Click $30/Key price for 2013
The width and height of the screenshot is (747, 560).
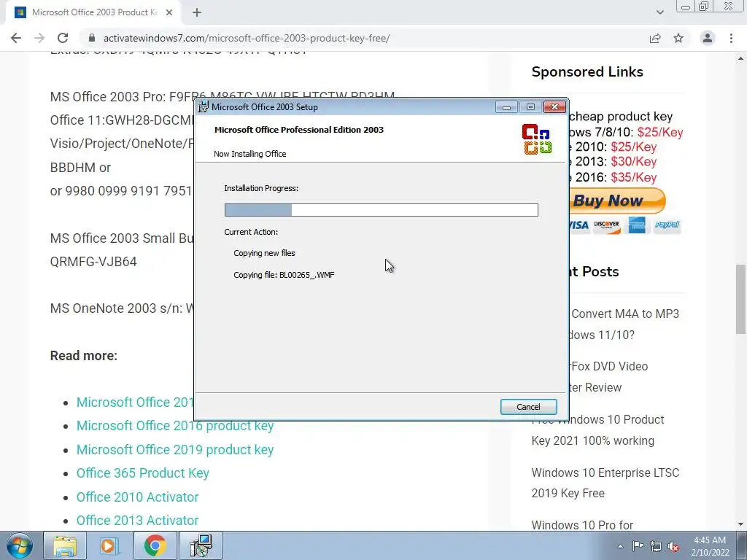[634, 161]
